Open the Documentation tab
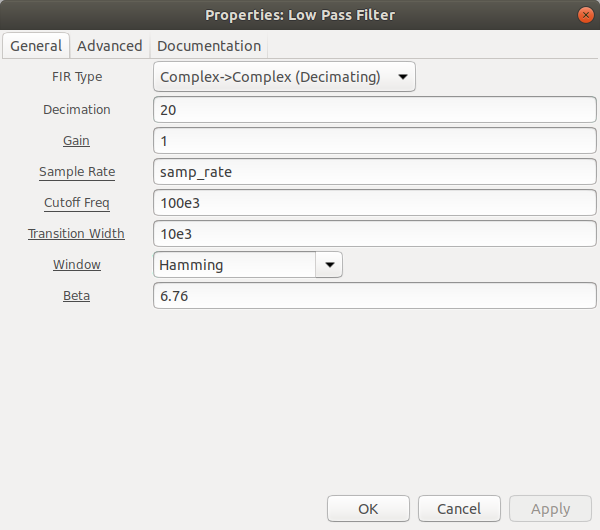The width and height of the screenshot is (600, 530). (x=209, y=46)
